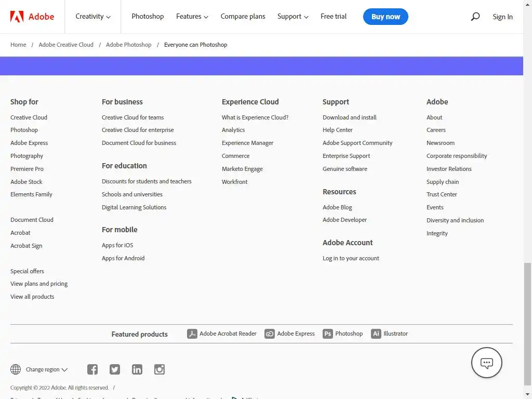
Task: Click the Adobe Acrobat Reader featured product
Action: [222, 334]
